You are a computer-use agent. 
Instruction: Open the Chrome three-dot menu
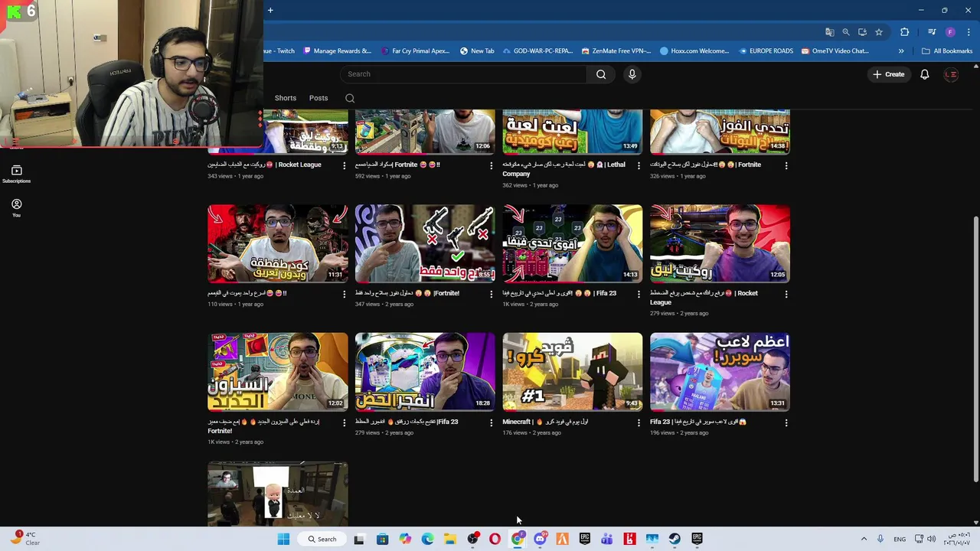click(967, 32)
